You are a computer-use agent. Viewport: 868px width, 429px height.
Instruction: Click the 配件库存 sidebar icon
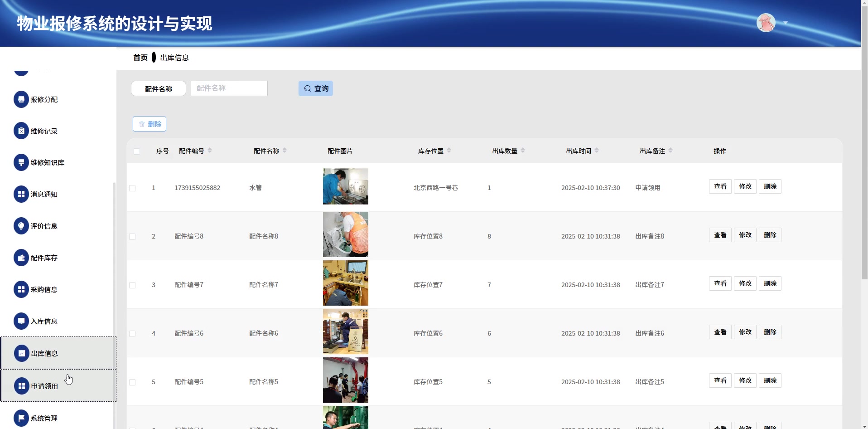pyautogui.click(x=21, y=258)
